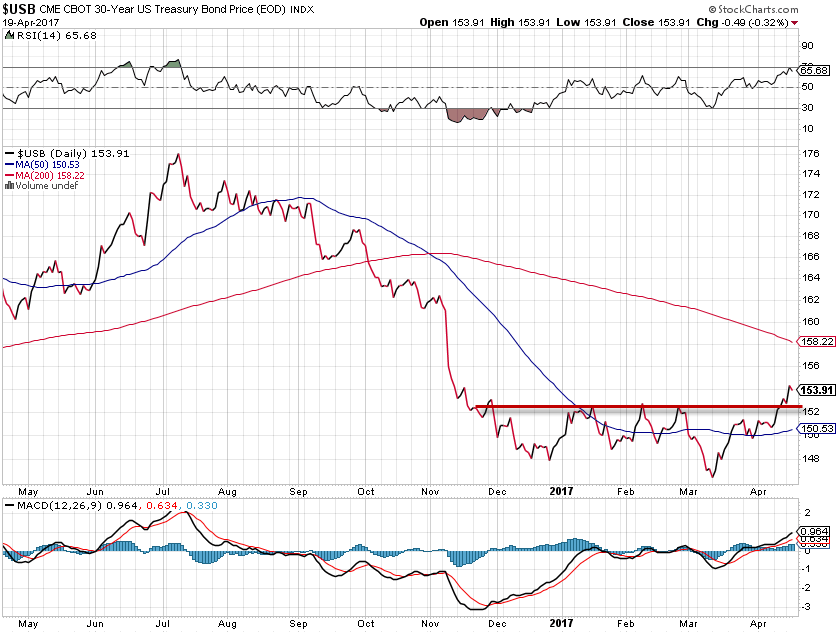Click the Nov label on the price chart axis

430,491
